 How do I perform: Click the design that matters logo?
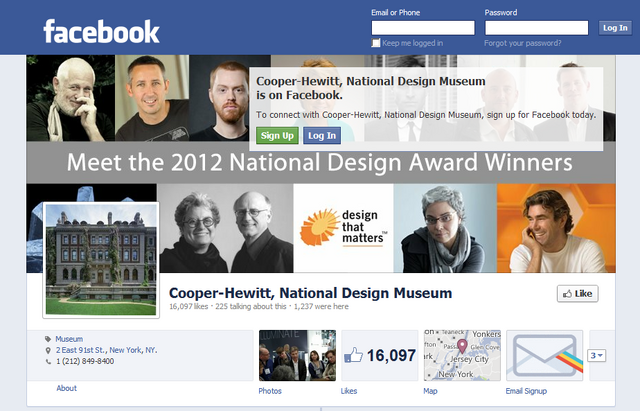(x=343, y=228)
